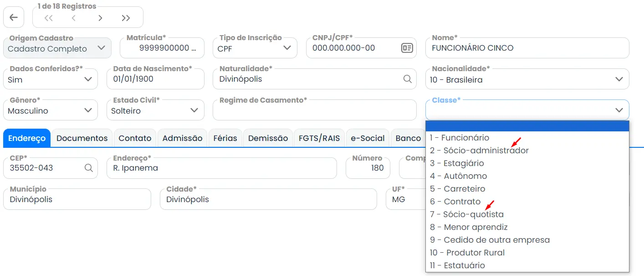
Task: Open Estado Civil dropdown
Action: [x=155, y=110]
